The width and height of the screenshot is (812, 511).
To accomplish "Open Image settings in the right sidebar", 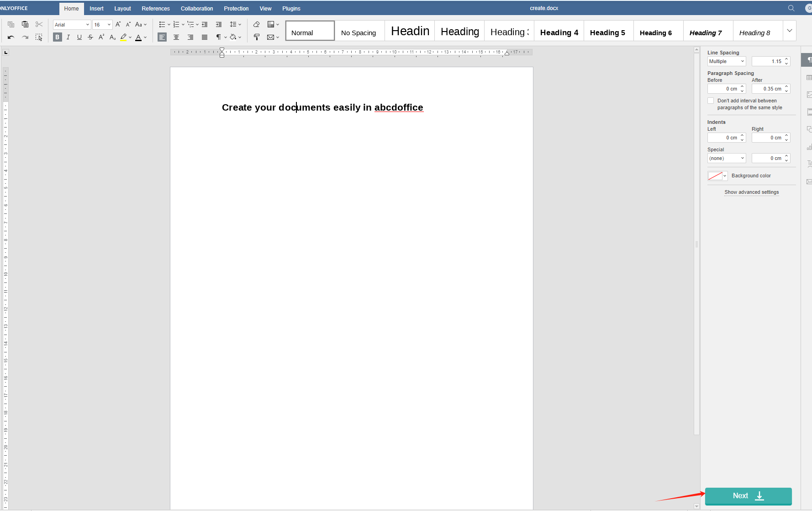I will pyautogui.click(x=809, y=95).
